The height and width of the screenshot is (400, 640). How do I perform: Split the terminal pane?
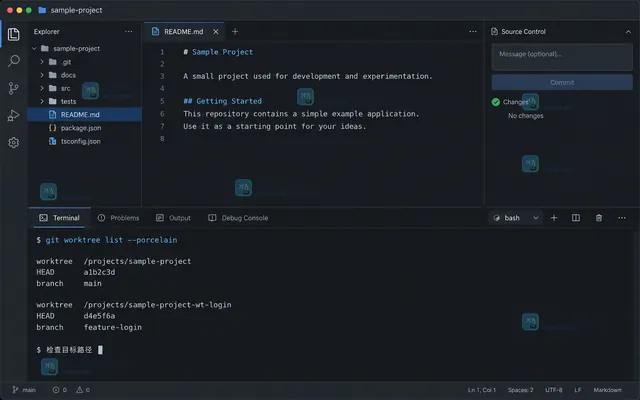[x=576, y=218]
